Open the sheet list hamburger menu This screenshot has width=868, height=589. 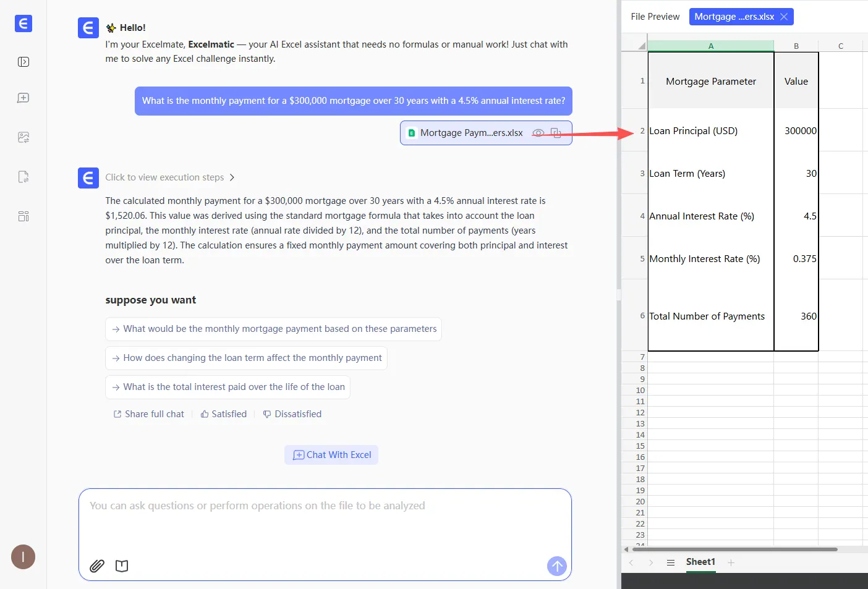pos(671,562)
